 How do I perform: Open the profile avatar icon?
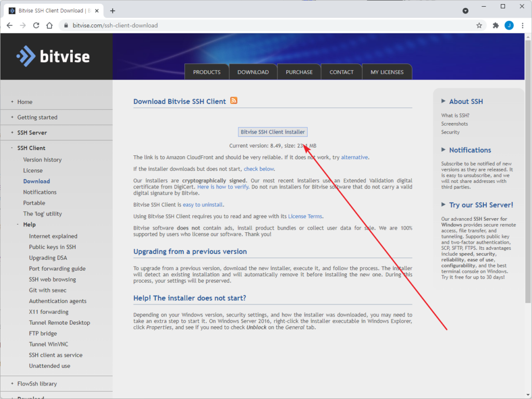point(509,24)
